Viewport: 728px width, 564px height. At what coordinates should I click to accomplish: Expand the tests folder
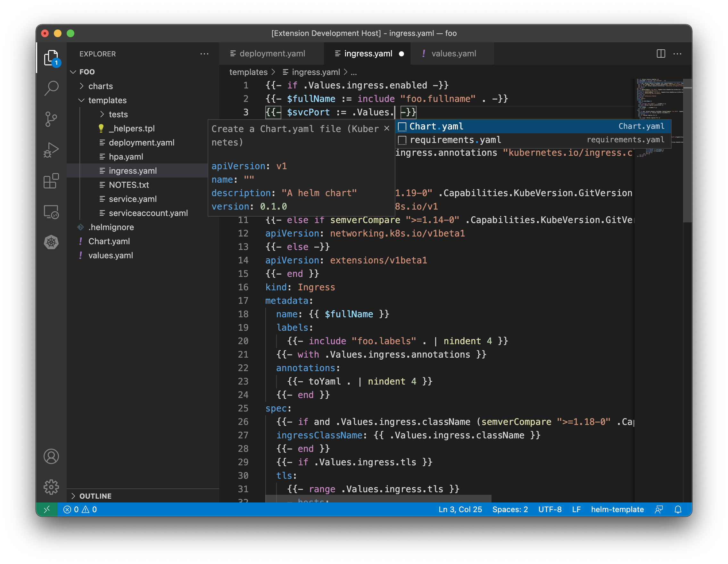(x=118, y=114)
